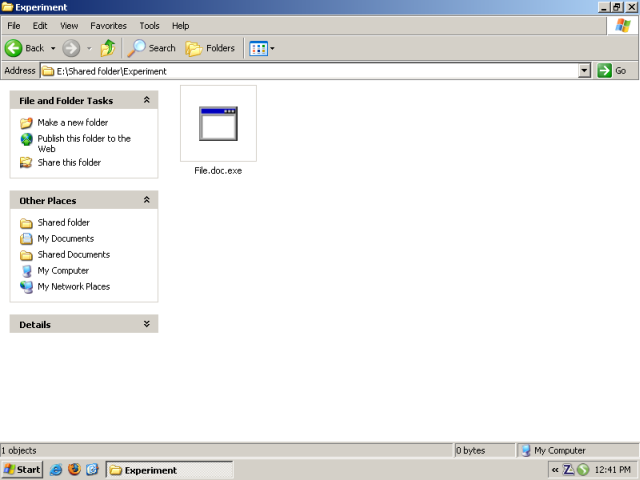Open Shared Documents link
Image resolution: width=640 pixels, height=480 pixels.
(74, 254)
